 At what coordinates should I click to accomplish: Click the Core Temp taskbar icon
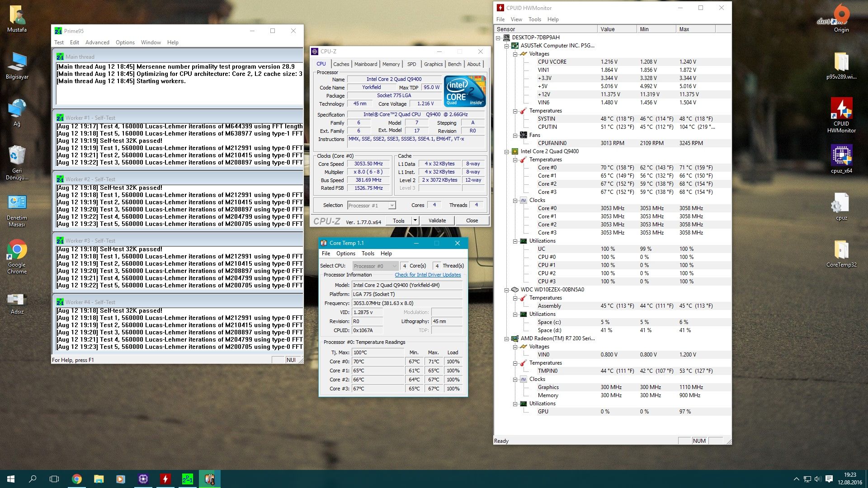pyautogui.click(x=209, y=479)
